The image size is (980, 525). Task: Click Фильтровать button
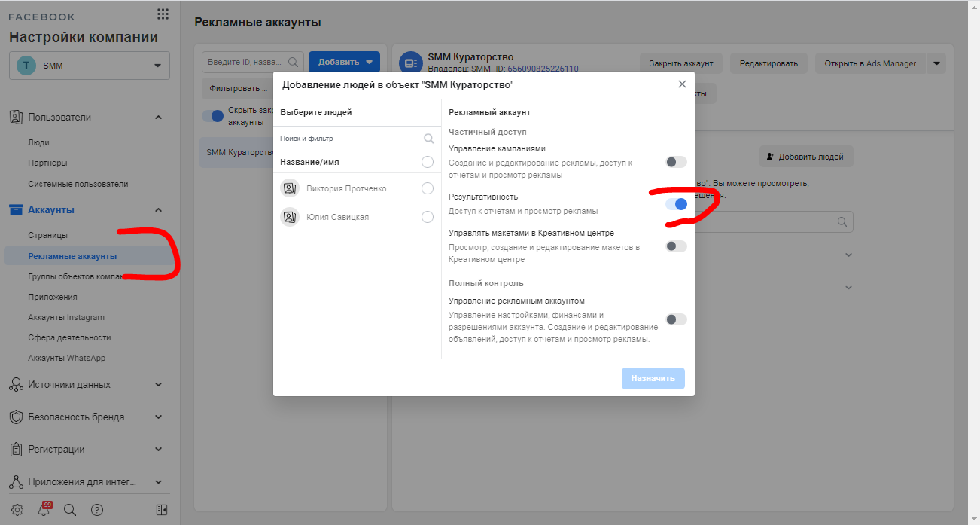[238, 88]
